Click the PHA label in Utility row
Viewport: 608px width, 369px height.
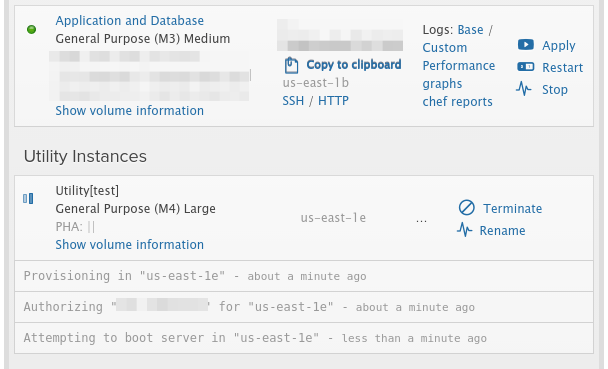pyautogui.click(x=69, y=226)
